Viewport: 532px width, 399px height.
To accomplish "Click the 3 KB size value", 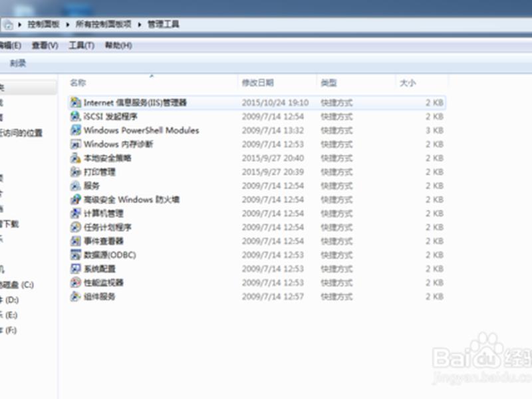I will click(x=435, y=130).
